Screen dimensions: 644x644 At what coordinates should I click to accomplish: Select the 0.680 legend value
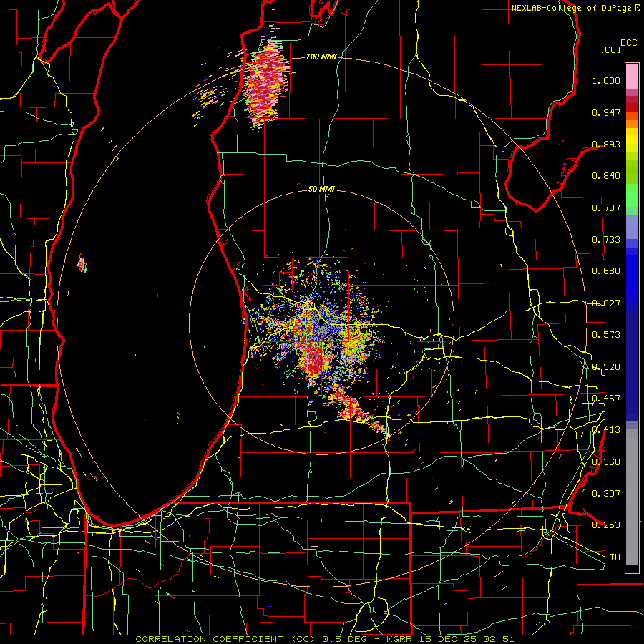click(x=606, y=271)
